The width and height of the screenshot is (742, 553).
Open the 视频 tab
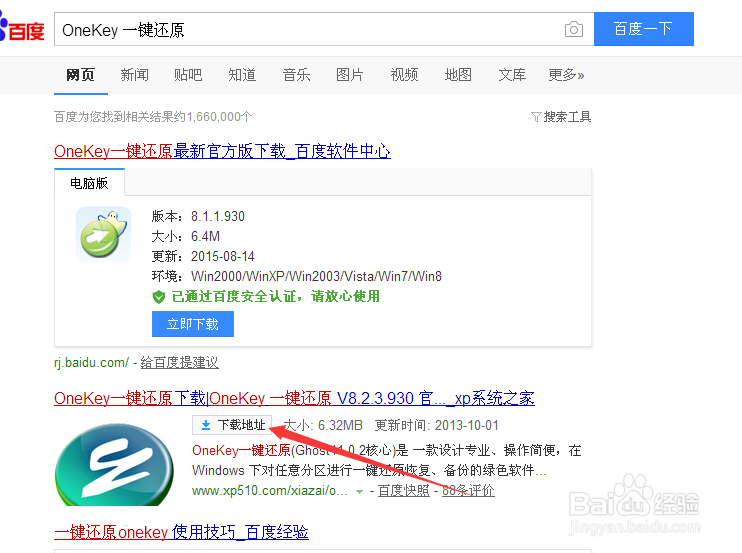[x=404, y=75]
